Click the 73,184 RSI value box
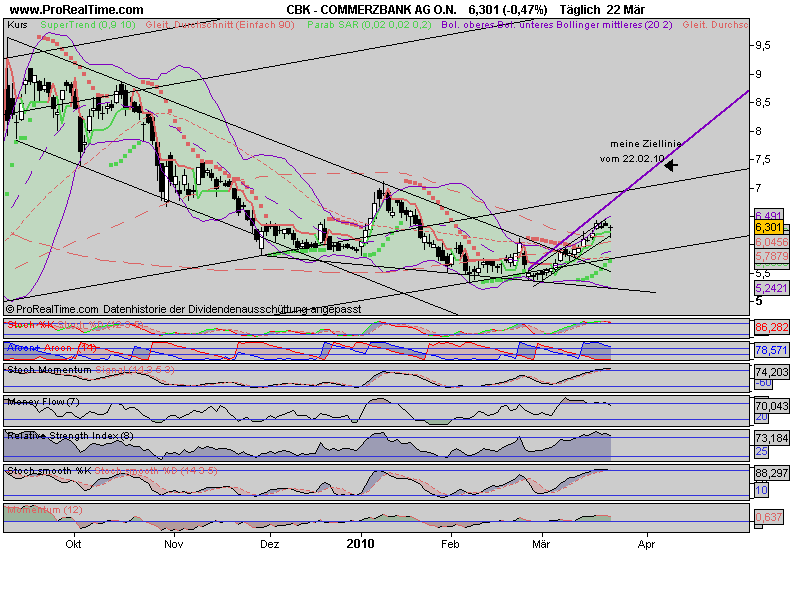800x600 pixels. tap(771, 438)
